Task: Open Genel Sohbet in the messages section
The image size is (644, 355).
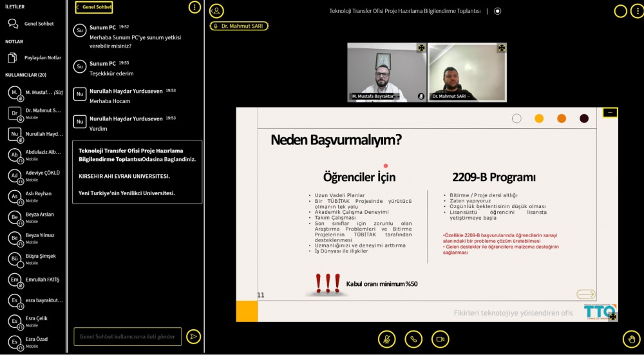Action: (33, 24)
